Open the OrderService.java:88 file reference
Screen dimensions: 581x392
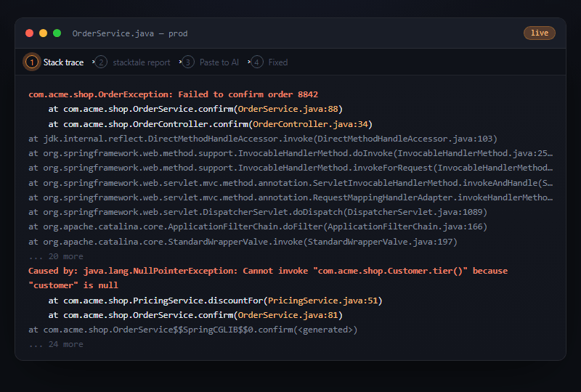coord(288,109)
